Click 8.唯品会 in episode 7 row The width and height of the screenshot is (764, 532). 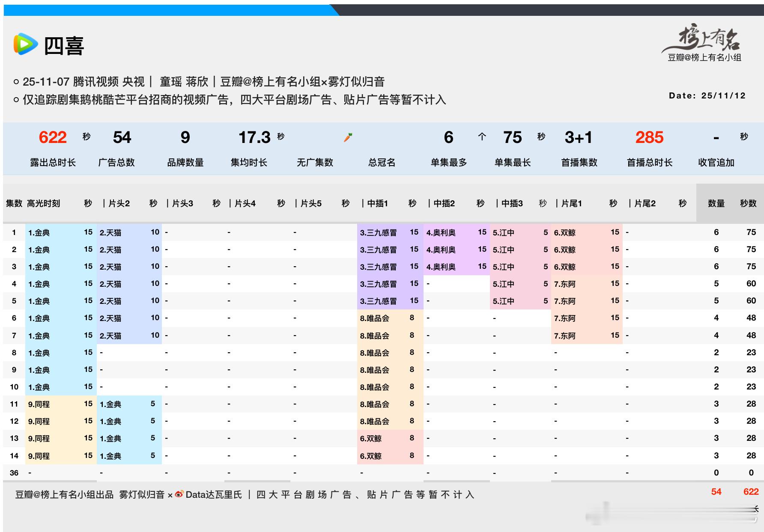click(374, 336)
